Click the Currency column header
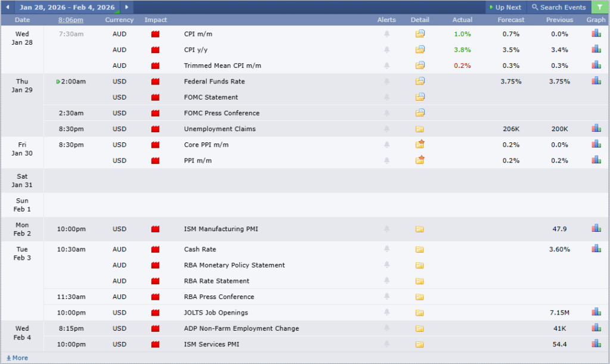 (119, 20)
